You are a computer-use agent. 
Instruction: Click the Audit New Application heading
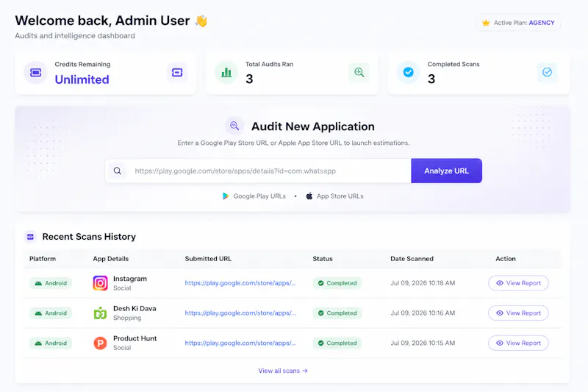pyautogui.click(x=313, y=126)
